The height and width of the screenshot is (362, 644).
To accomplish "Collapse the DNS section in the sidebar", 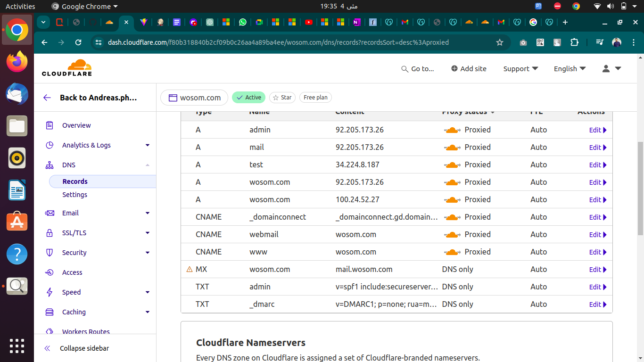I will [x=148, y=165].
